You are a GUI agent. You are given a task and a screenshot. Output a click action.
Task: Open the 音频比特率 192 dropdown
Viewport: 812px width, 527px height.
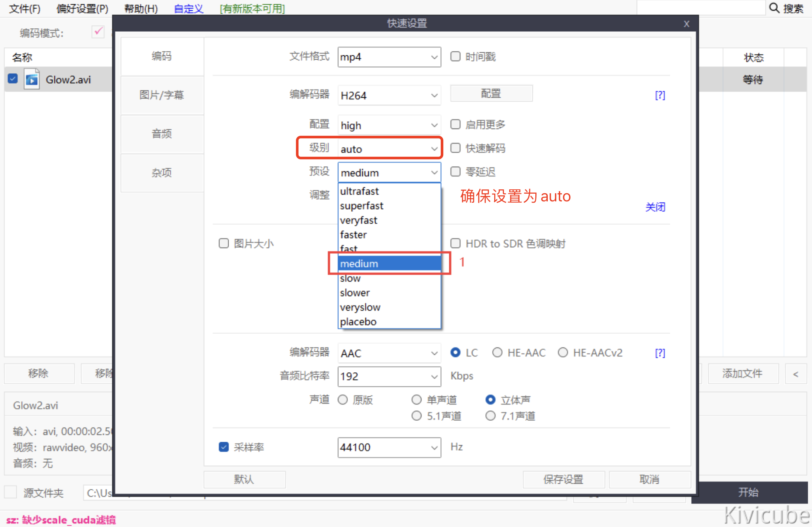click(389, 377)
